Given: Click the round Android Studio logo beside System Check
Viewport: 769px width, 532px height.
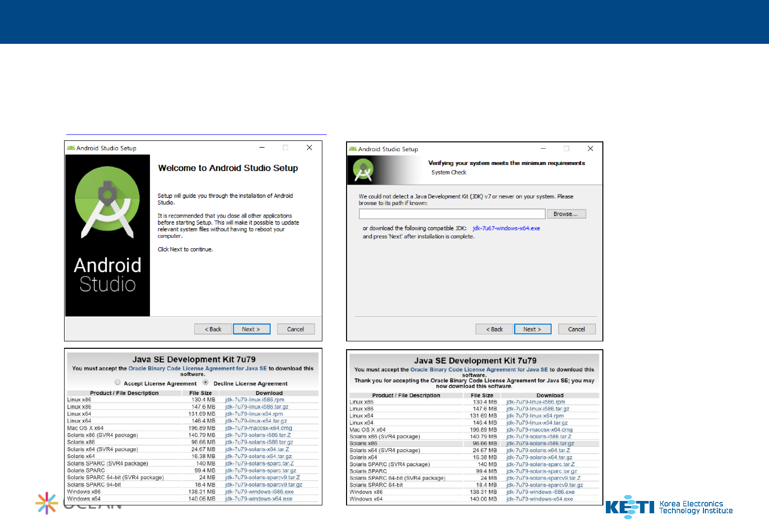Looking at the screenshot, I should [363, 170].
